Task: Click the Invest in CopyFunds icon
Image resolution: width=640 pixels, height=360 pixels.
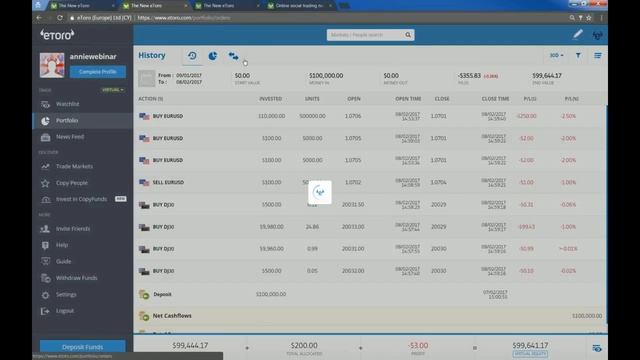Action: pos(45,200)
